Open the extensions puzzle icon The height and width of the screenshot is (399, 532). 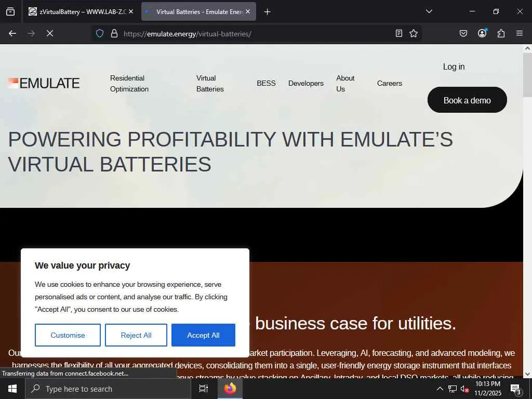pyautogui.click(x=501, y=33)
